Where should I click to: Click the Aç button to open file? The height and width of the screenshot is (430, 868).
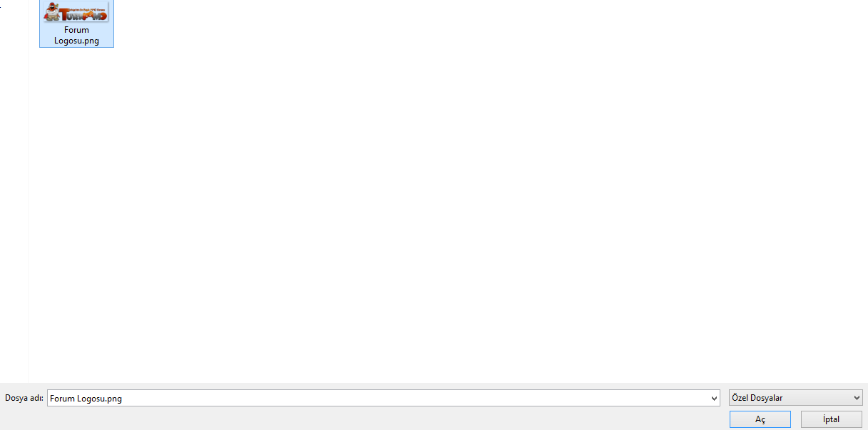(x=760, y=419)
